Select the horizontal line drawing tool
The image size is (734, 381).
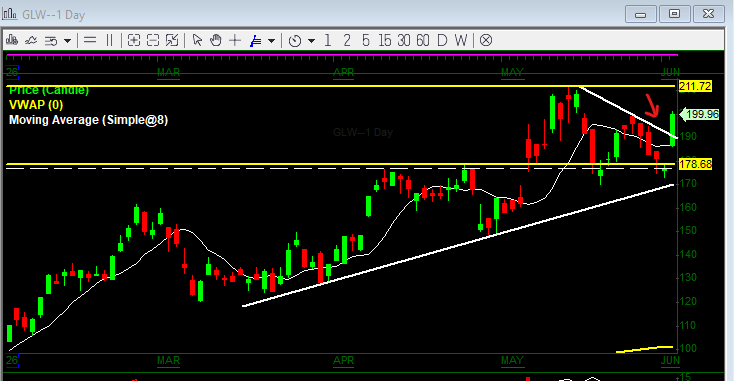pos(90,41)
